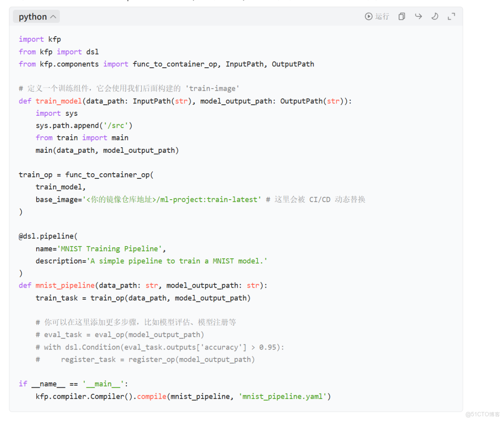504x421 pixels.
Task: Toggle dark mode with the moon icon
Action: 435,16
